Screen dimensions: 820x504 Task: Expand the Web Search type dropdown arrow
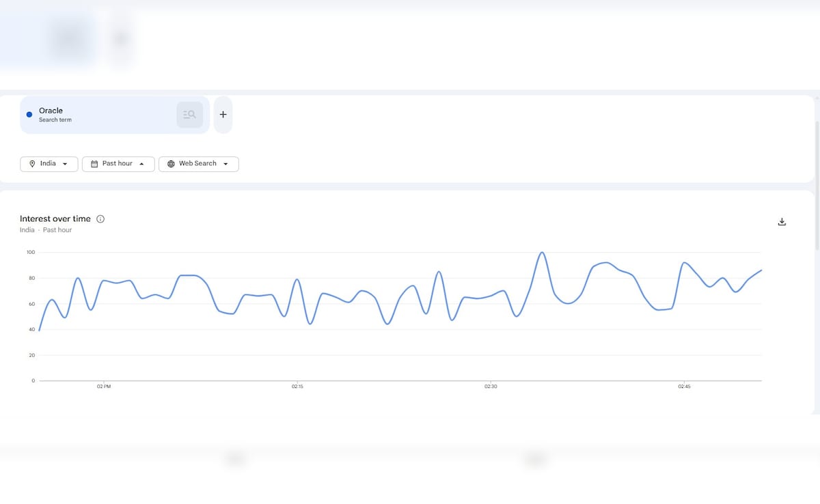coord(225,164)
